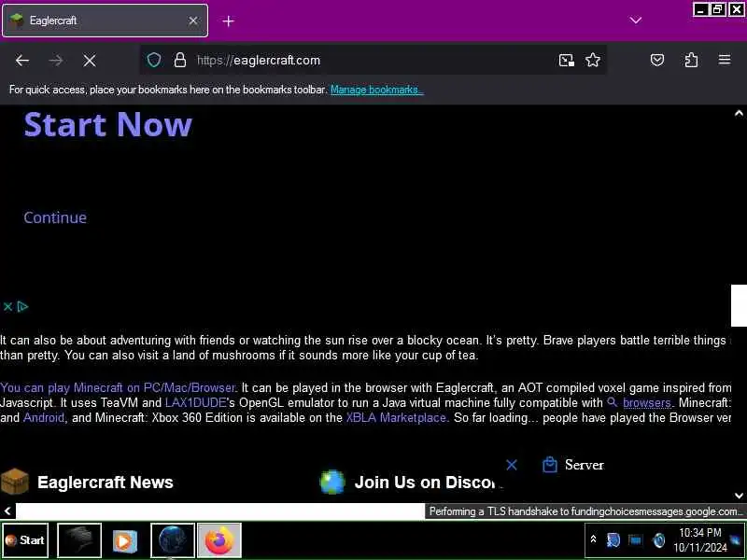Open the globe browser taskbar icon
This screenshot has height=560, width=747.
173,540
